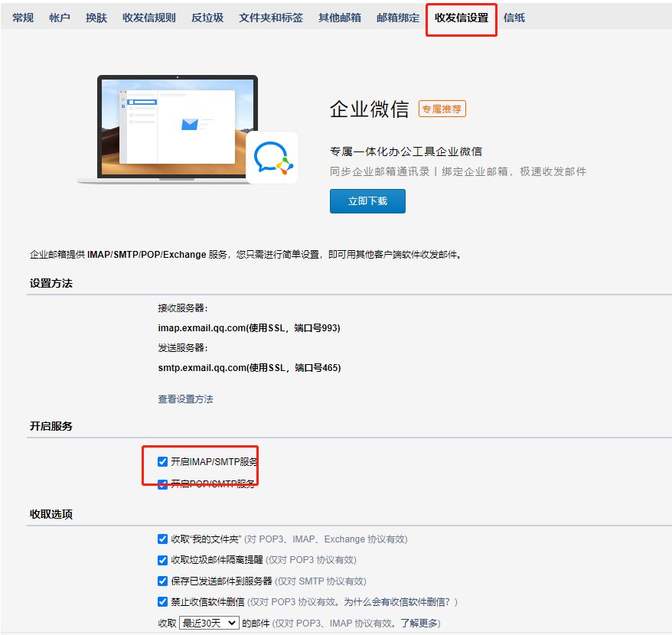The height and width of the screenshot is (635, 672).
Task: Open the 文件夹和标签 tab
Action: tap(271, 17)
